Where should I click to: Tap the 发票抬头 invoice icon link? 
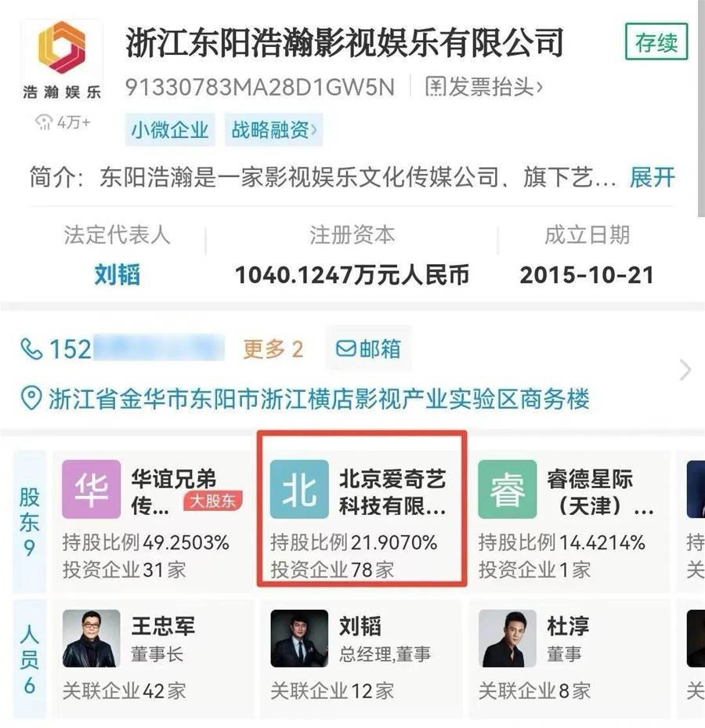(x=483, y=87)
